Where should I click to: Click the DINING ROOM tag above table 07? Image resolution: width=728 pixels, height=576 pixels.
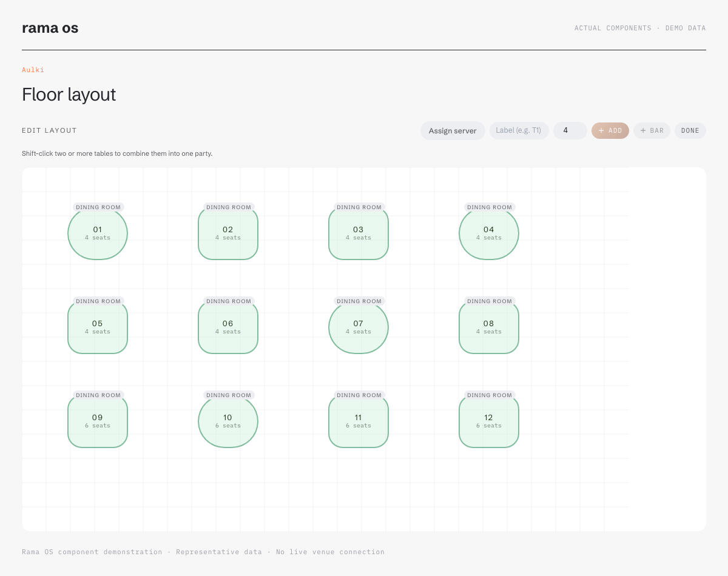pyautogui.click(x=359, y=301)
